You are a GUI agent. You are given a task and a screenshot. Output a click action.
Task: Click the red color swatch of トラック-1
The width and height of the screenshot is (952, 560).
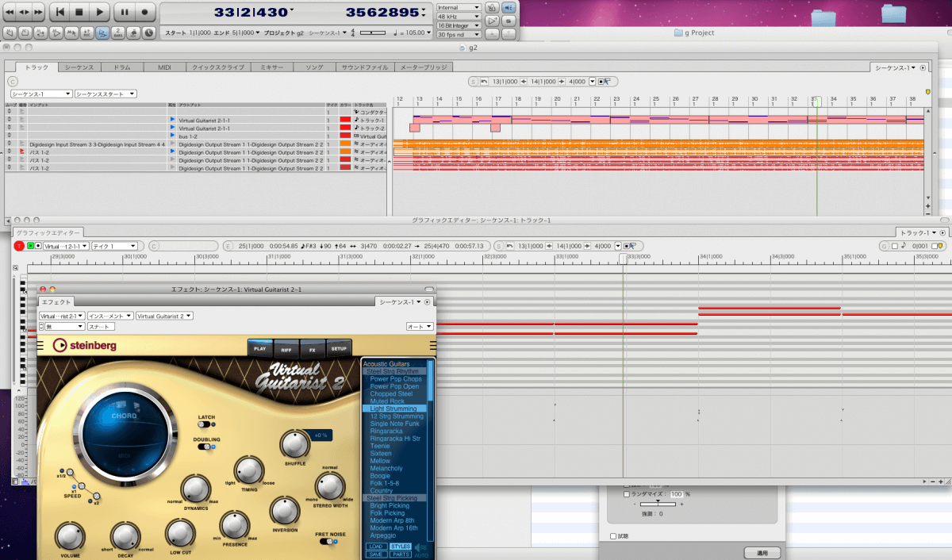(345, 120)
